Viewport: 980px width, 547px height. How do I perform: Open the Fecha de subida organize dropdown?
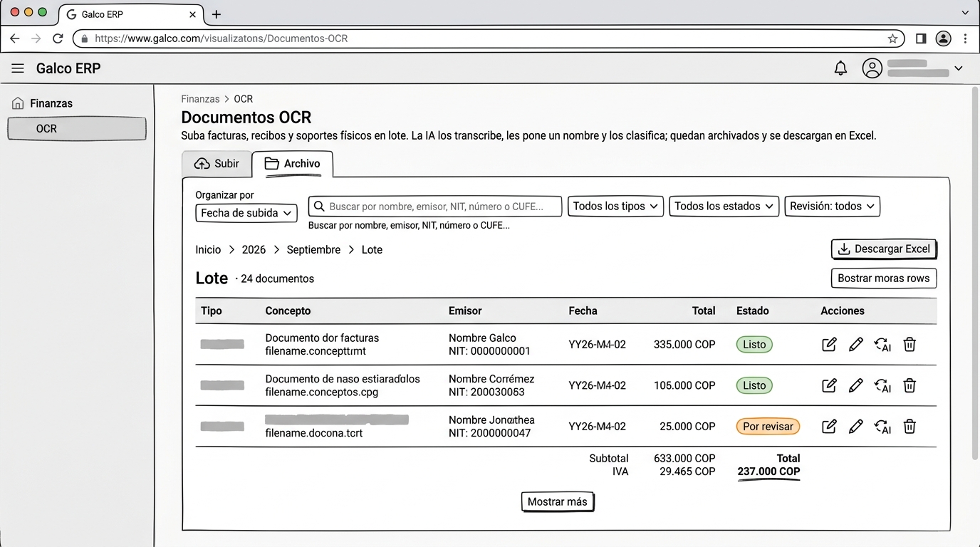click(246, 213)
